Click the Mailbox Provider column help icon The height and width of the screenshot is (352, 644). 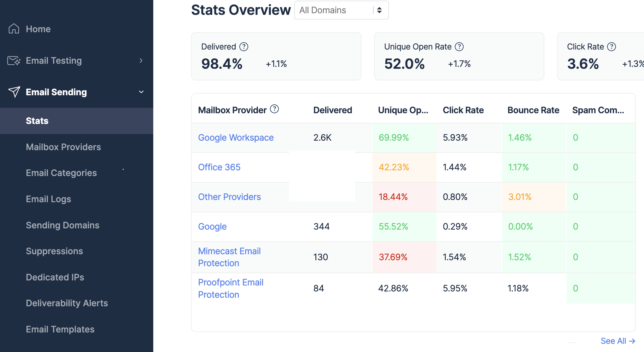275,109
